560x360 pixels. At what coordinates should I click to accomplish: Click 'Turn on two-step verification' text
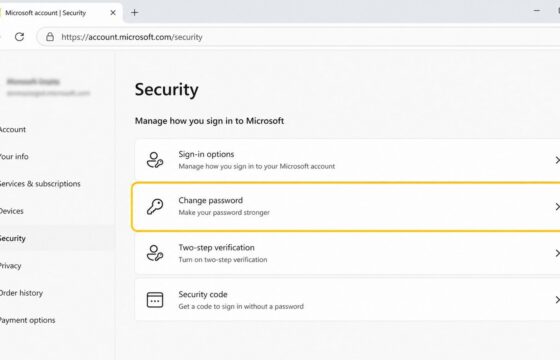(x=223, y=260)
